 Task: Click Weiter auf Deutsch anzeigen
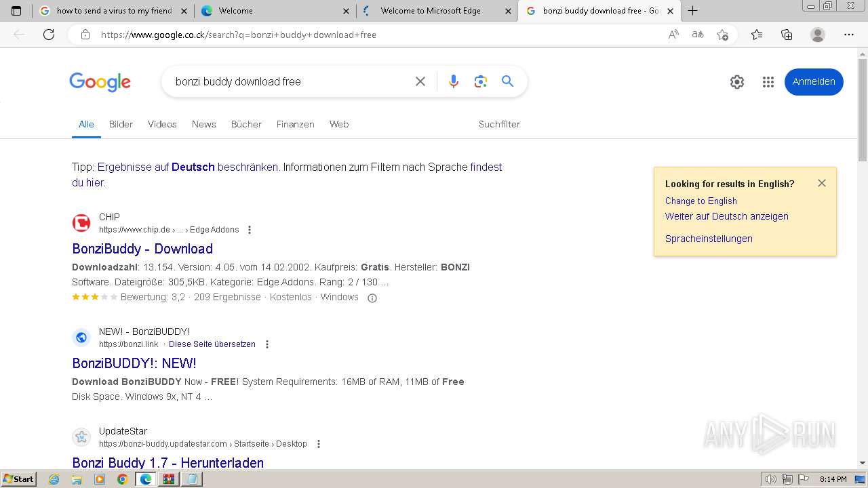727,216
